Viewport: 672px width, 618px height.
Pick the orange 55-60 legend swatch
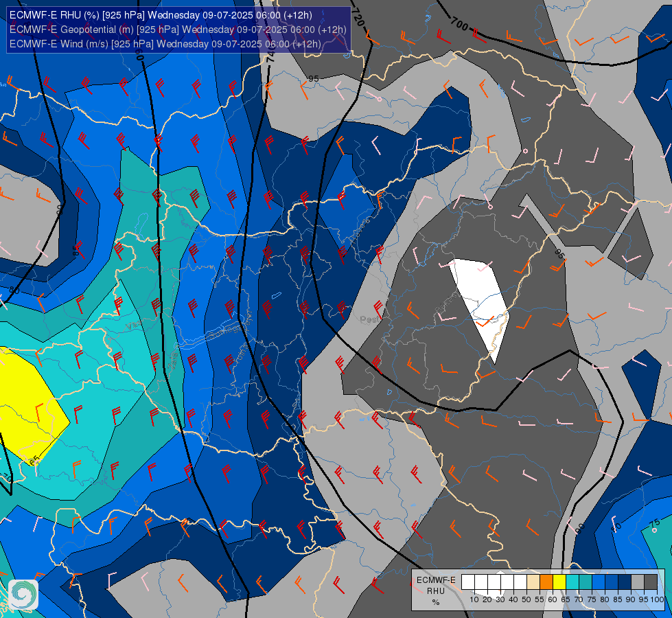click(546, 582)
